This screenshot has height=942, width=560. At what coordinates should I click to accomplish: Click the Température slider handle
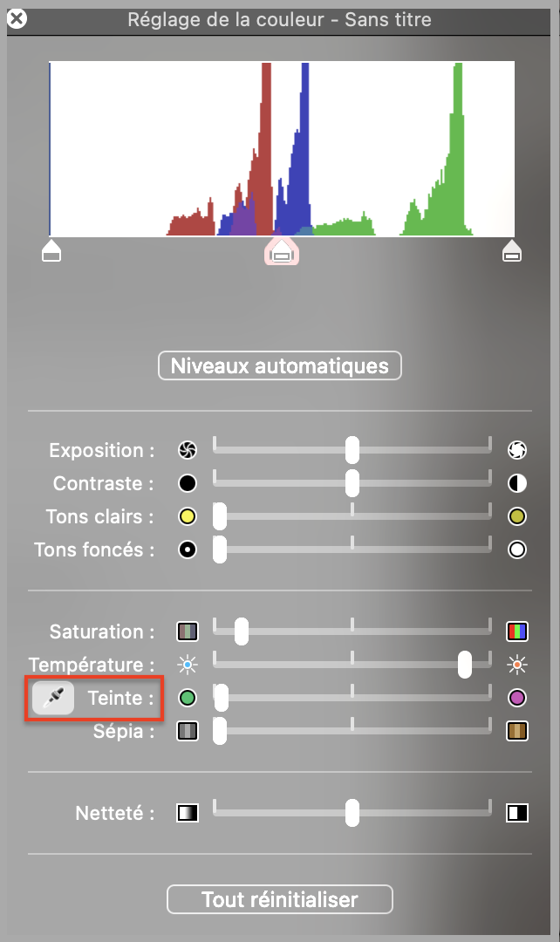[x=465, y=665]
